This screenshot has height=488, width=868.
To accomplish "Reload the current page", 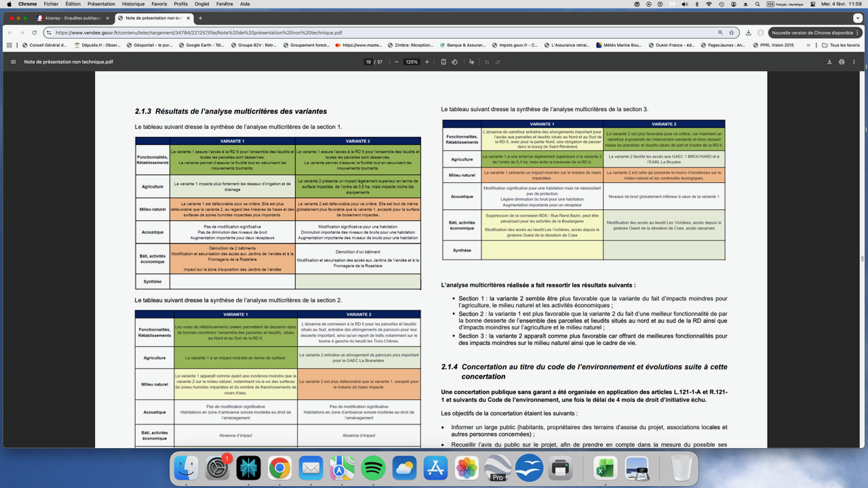I will click(35, 33).
